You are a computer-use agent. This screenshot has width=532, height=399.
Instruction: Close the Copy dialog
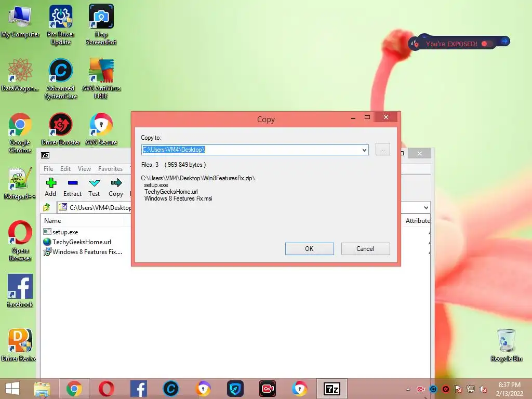tap(386, 117)
